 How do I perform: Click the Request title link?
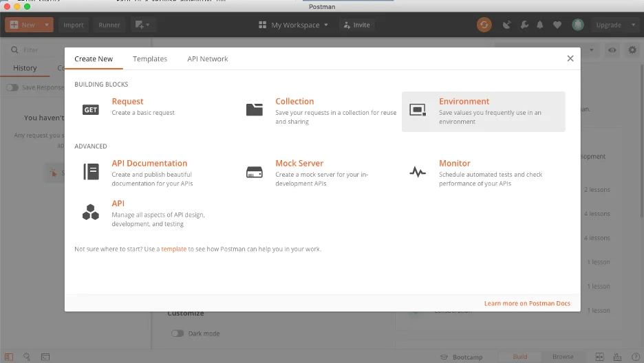(127, 101)
